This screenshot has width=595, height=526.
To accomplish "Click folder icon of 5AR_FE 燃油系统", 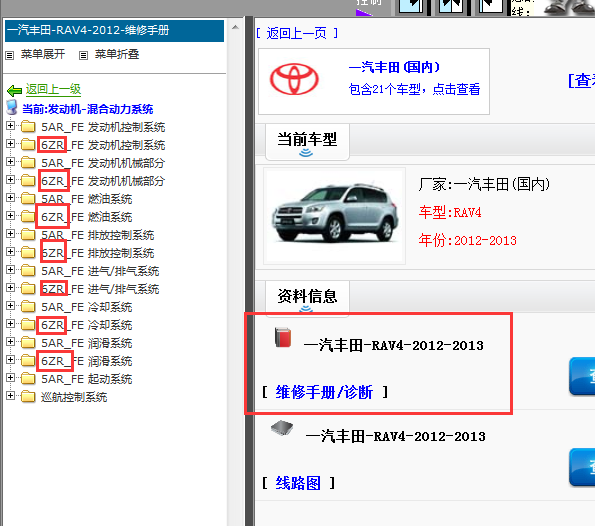I will click(28, 199).
